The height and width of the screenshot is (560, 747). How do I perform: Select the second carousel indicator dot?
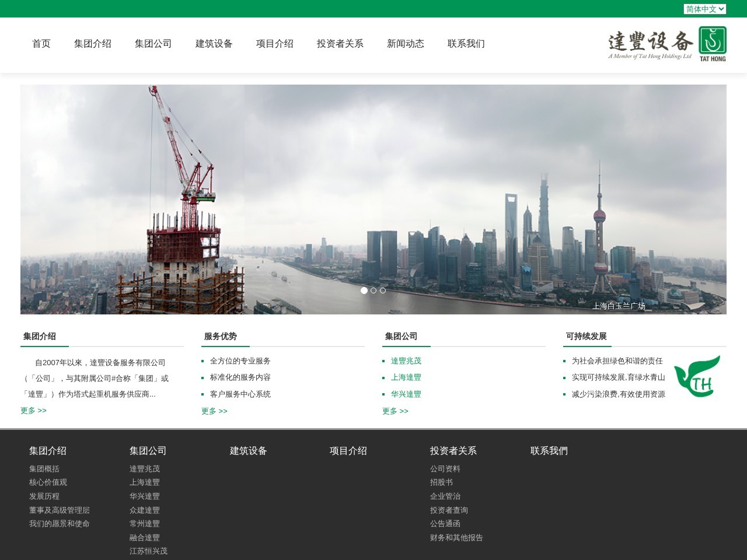373,290
